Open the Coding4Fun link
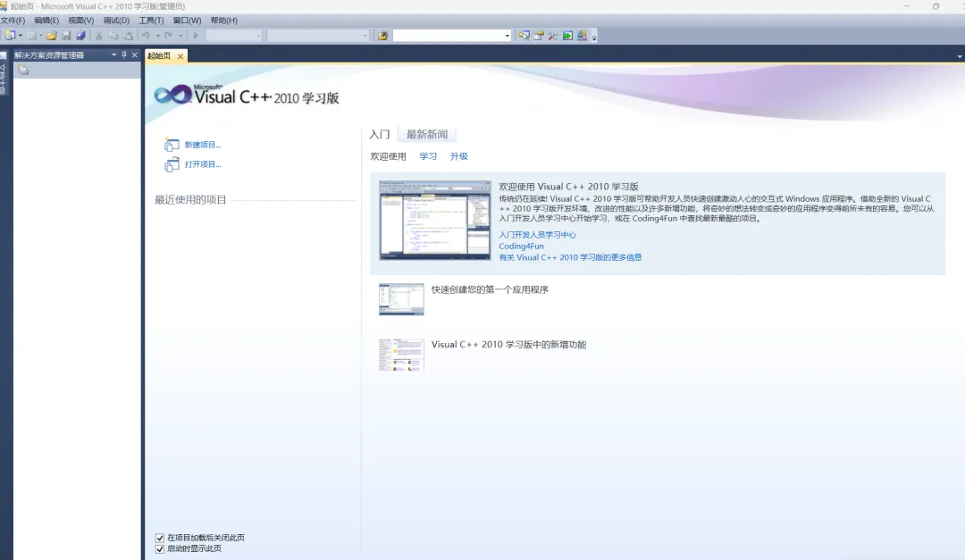 point(521,247)
